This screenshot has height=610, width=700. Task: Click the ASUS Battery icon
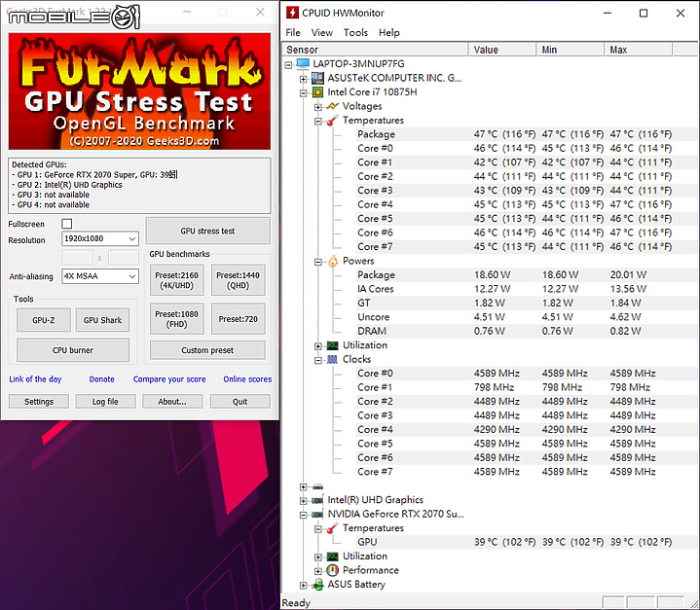click(317, 585)
